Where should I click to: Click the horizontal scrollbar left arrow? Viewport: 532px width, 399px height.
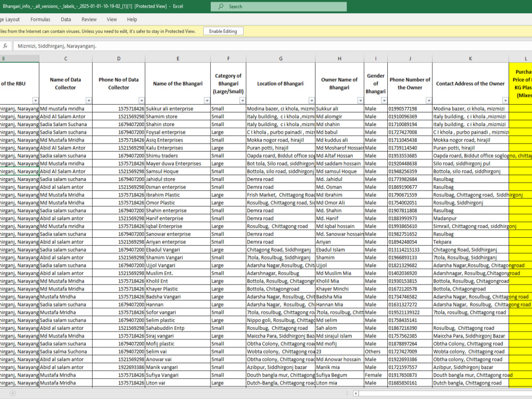point(355,394)
